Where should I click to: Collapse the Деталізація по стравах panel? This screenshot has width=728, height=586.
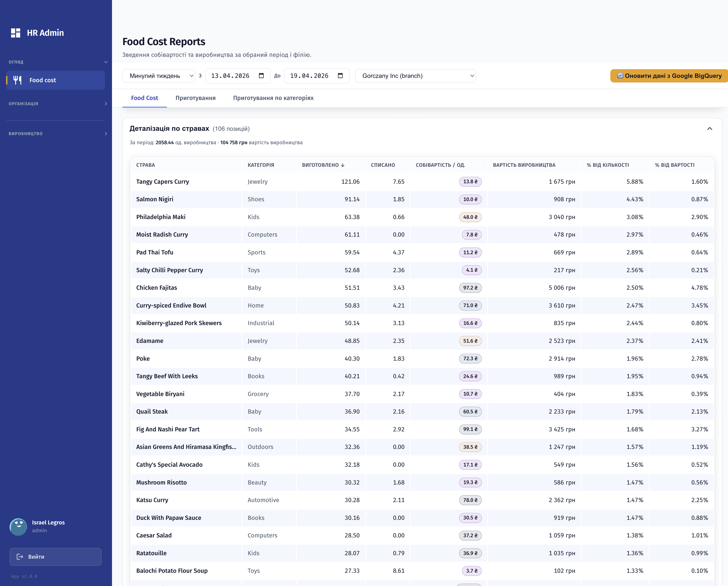click(709, 129)
